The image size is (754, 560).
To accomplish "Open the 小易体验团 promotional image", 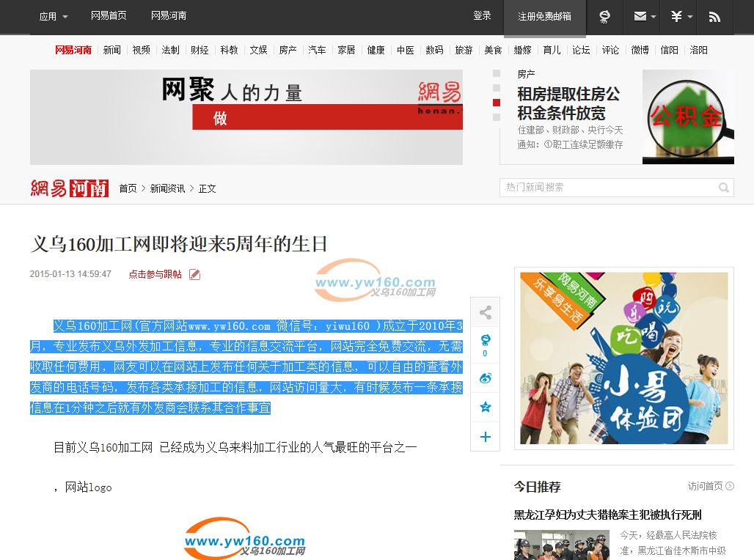I will tap(623, 358).
